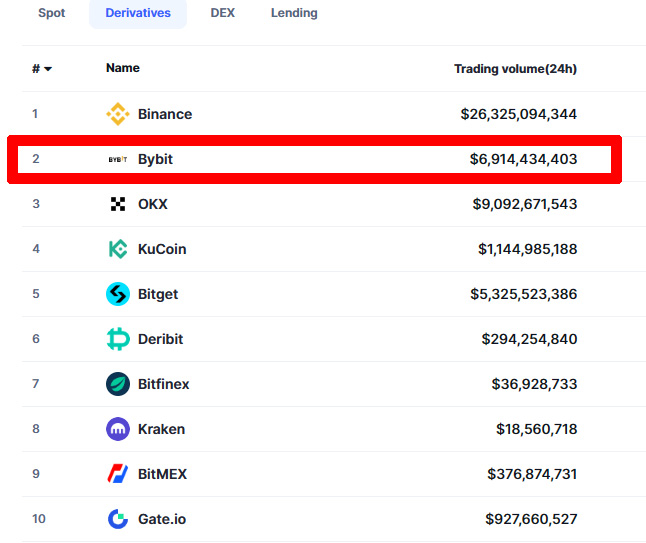Switch to the Lending tab
Image resolution: width=646 pixels, height=543 pixels.
click(x=294, y=13)
